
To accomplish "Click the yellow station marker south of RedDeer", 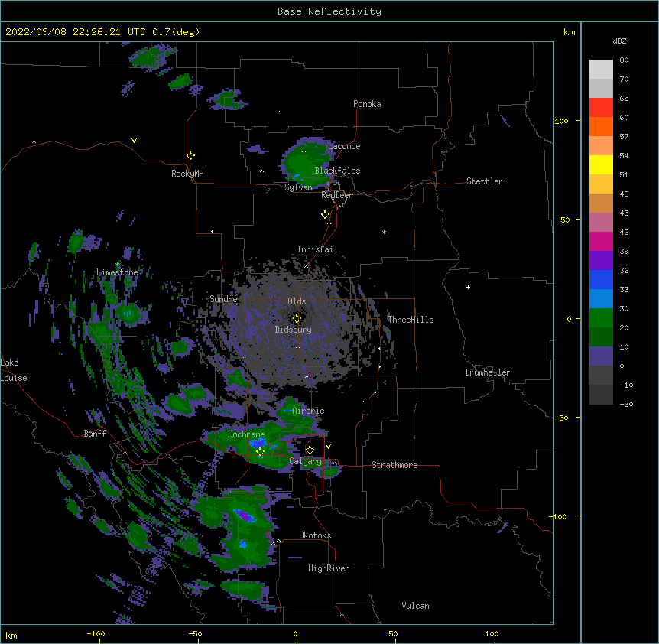I will click(326, 215).
